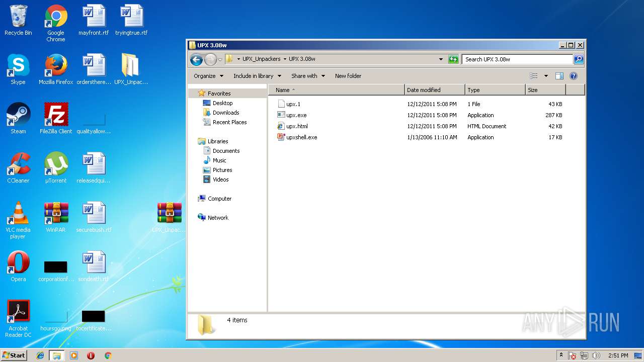The width and height of the screenshot is (644, 362).
Task: Click Chrome icon in taskbar
Action: (108, 355)
